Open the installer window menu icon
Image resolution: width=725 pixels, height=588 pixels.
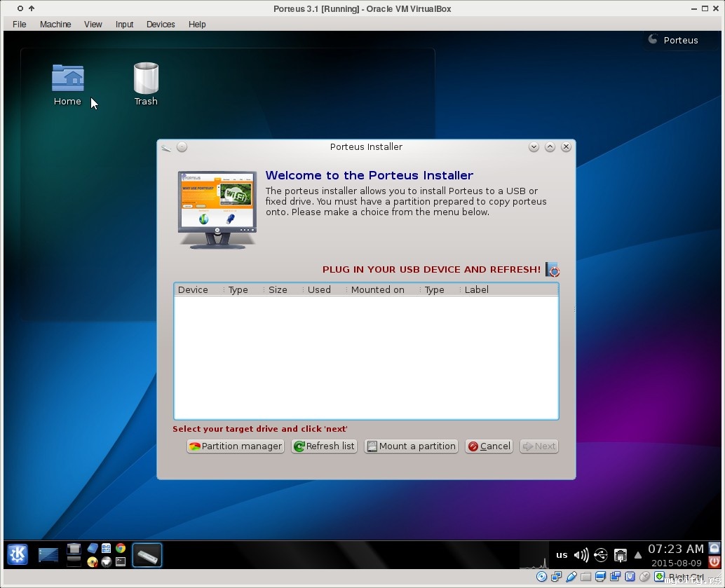[166, 147]
